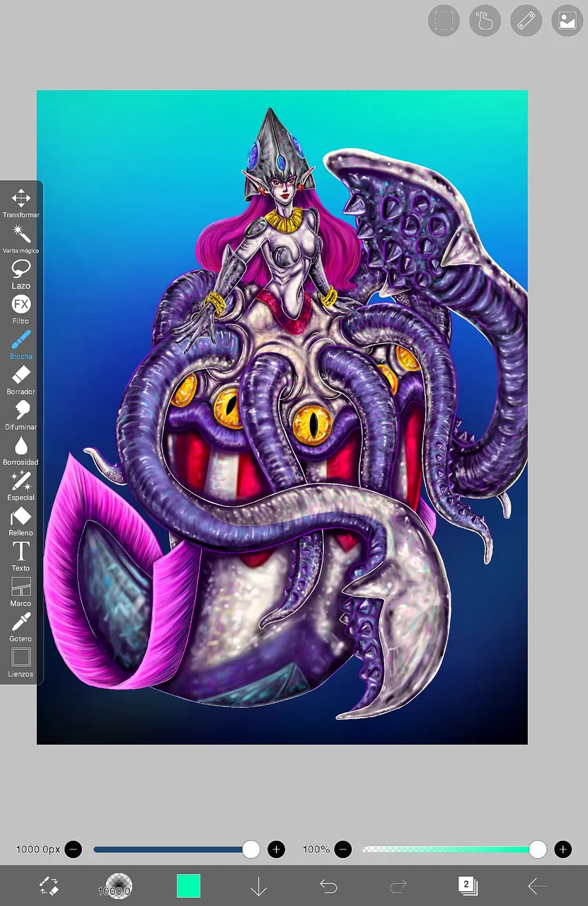Tap the stabilizer hand icon

coord(485,21)
